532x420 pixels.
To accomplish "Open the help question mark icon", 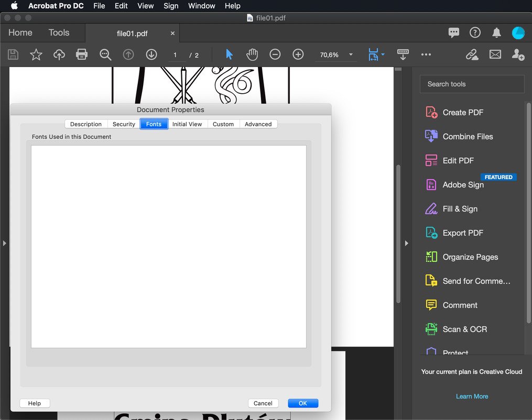I will pos(475,32).
